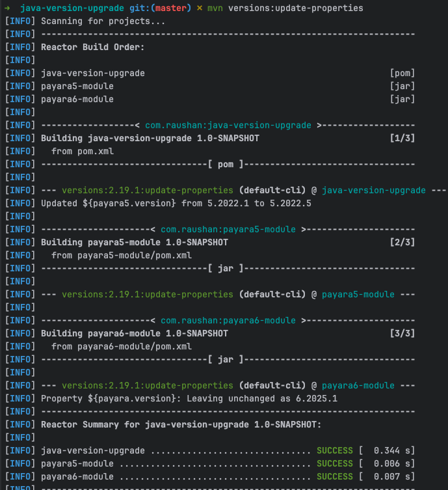Click 'Leaving unchanged as 6.2025.1' property line

189,399
